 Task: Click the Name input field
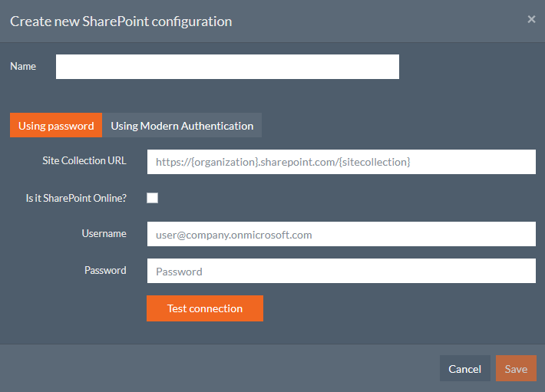point(227,67)
